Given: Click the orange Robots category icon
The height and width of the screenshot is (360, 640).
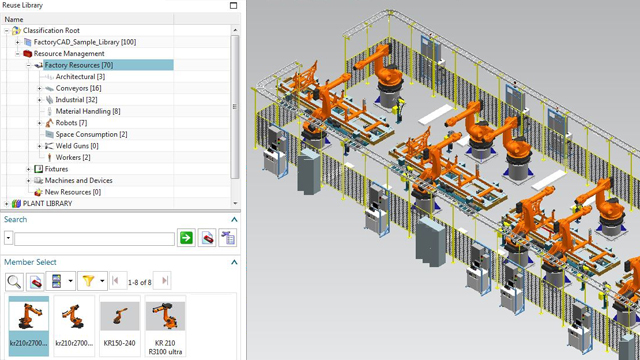Looking at the screenshot, I should [49, 123].
